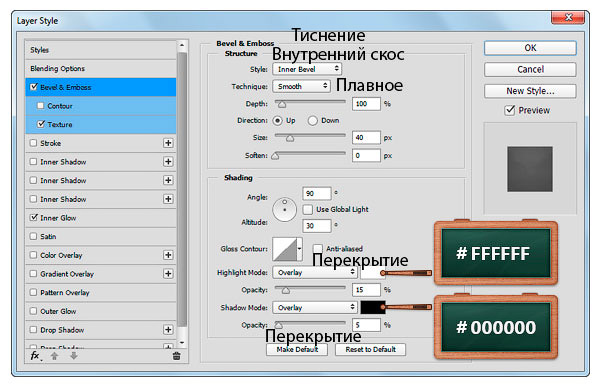
Task: Enable the Stroke effect checkbox
Action: tap(33, 143)
